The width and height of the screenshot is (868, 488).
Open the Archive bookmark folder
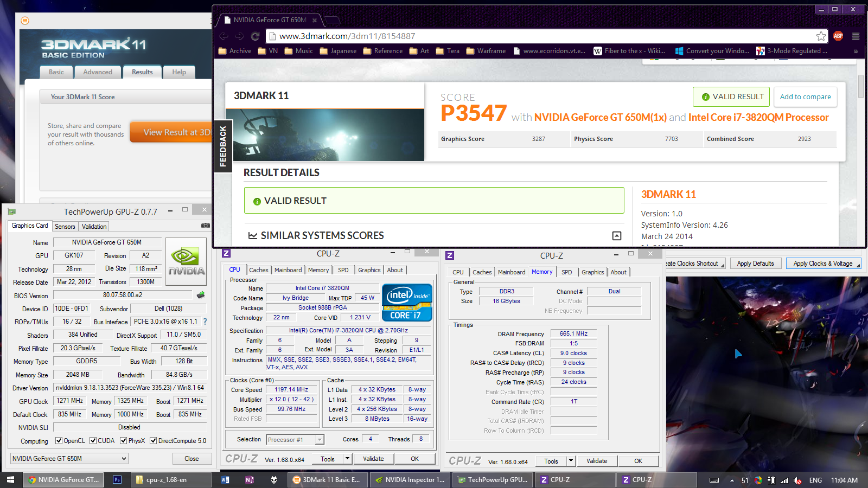(x=235, y=51)
